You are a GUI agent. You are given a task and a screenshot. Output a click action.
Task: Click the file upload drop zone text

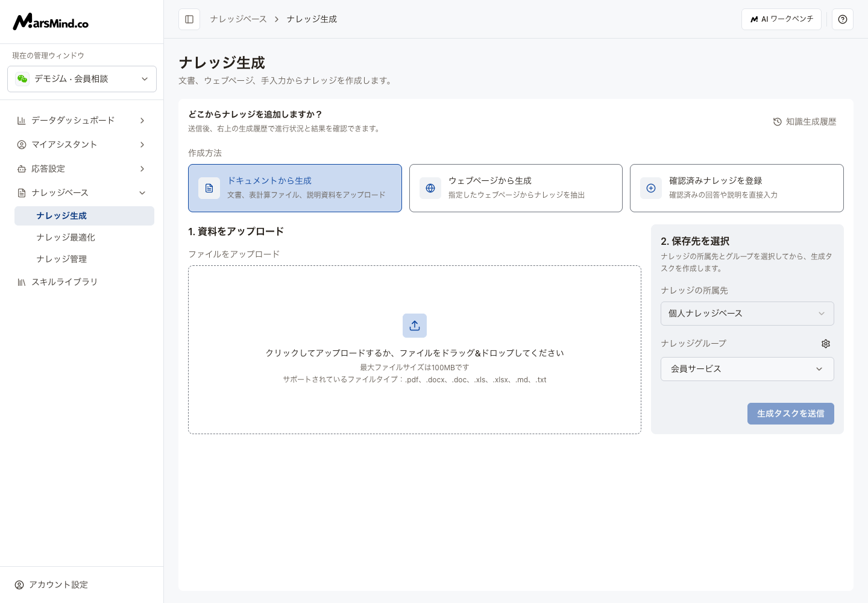(x=415, y=353)
